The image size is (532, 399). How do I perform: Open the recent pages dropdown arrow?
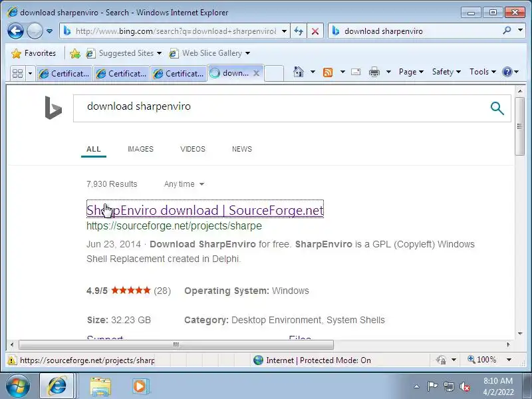click(49, 31)
